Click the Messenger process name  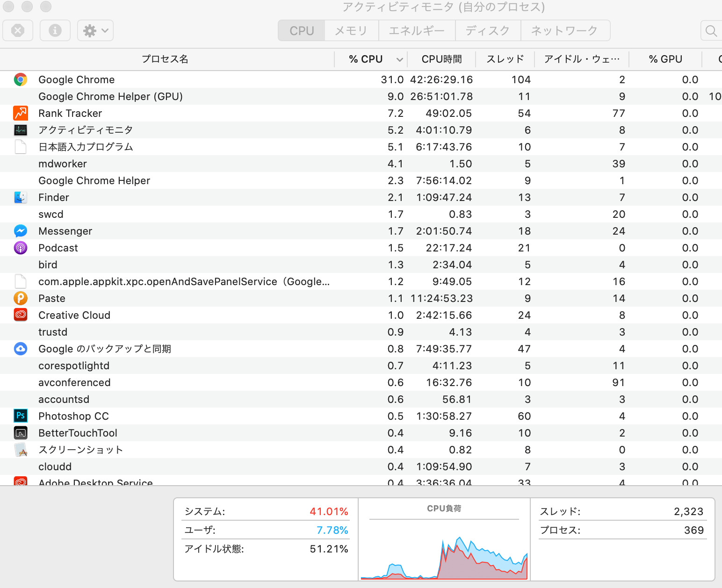tap(65, 231)
